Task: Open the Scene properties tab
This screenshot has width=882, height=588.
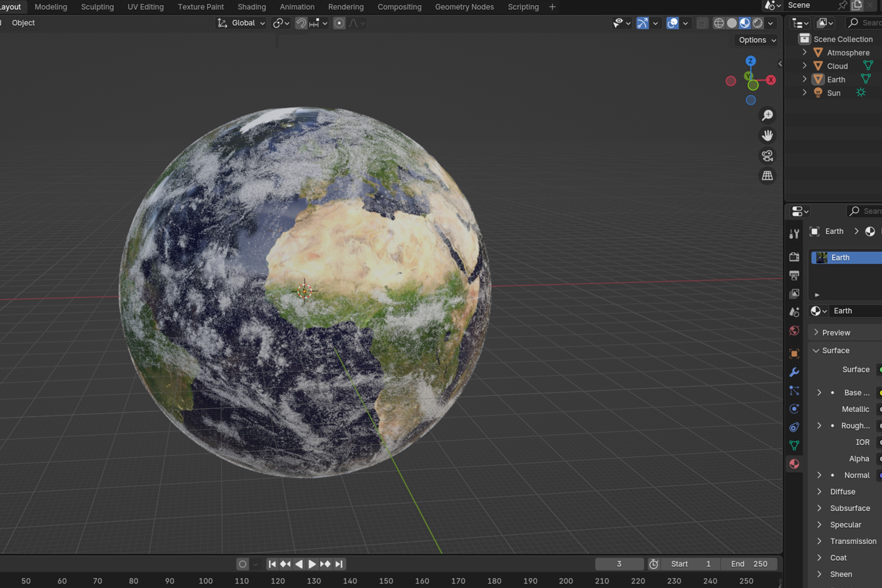Action: pyautogui.click(x=794, y=312)
